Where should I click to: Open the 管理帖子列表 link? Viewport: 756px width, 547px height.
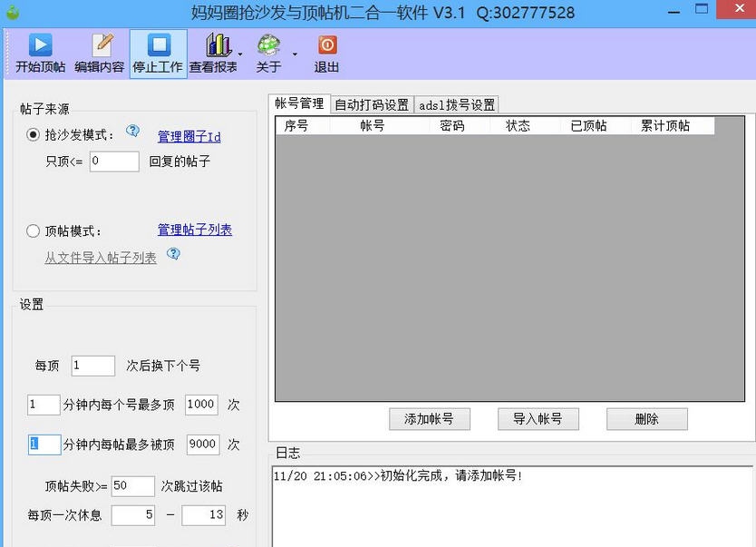pyautogui.click(x=194, y=229)
